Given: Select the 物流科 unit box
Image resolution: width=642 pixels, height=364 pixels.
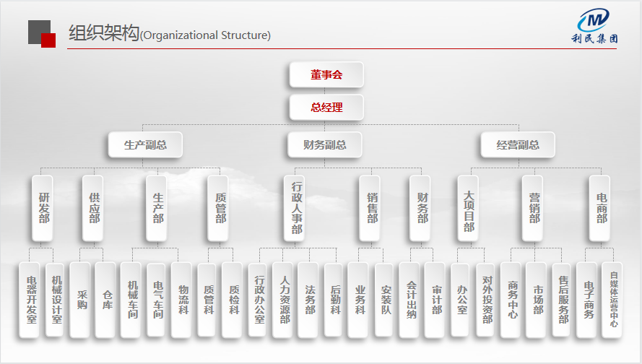Looking at the screenshot, I should (x=183, y=299).
